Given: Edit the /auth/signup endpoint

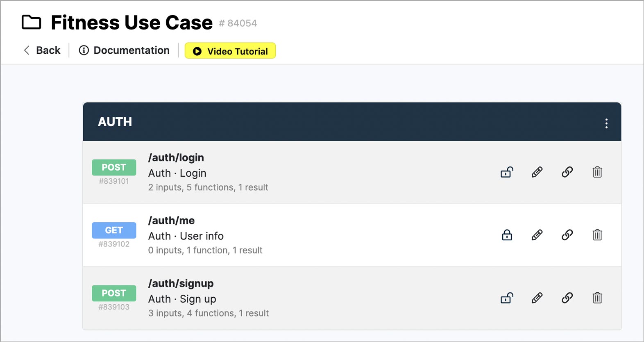Looking at the screenshot, I should pos(537,298).
